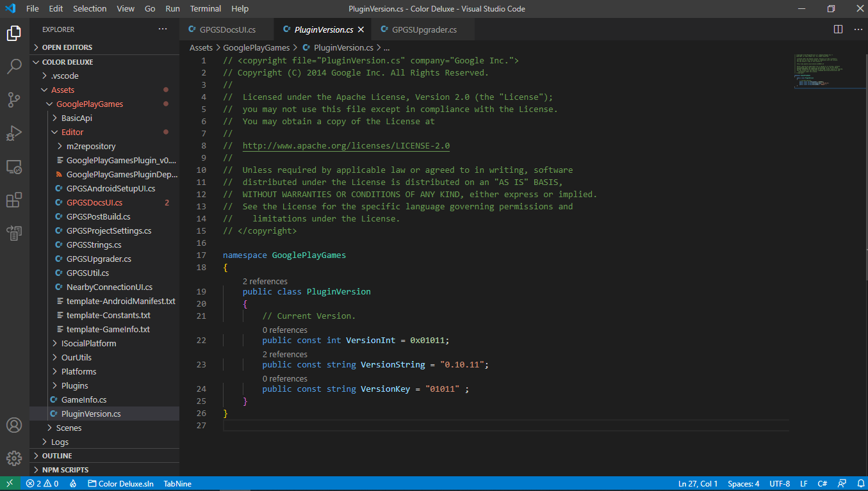This screenshot has width=868, height=491.
Task: Collapse the Color Deluxe section
Action: point(104,62)
